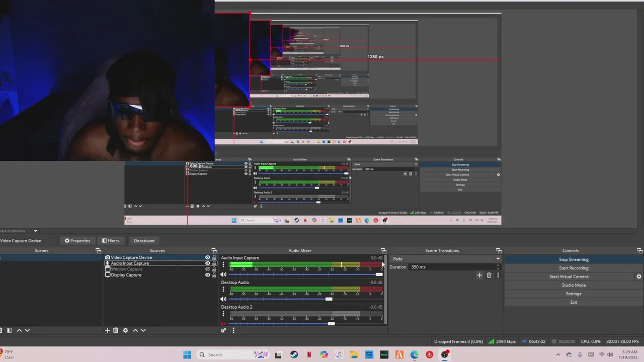Open advanced audio properties gears icon
This screenshot has width=644, height=362.
tap(223, 330)
